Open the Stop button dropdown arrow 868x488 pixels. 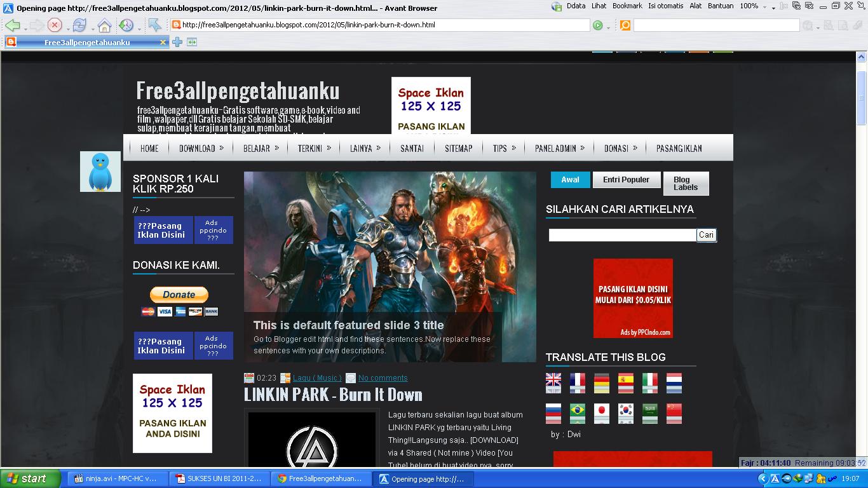click(x=66, y=27)
